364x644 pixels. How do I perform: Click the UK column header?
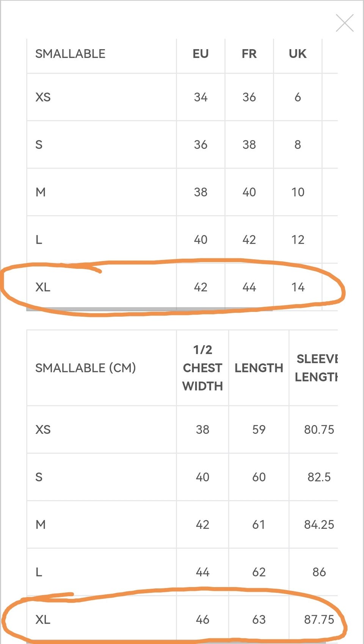pos(298,54)
